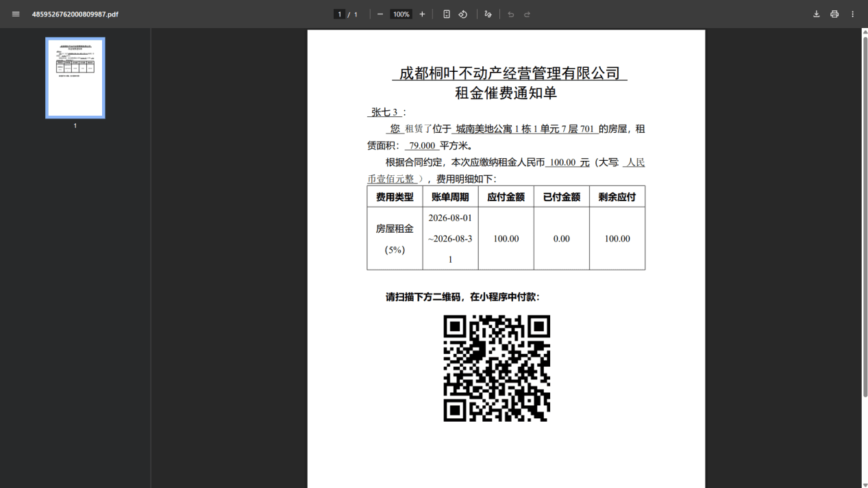Toggle the sidebar menu hamburger icon

click(x=16, y=14)
